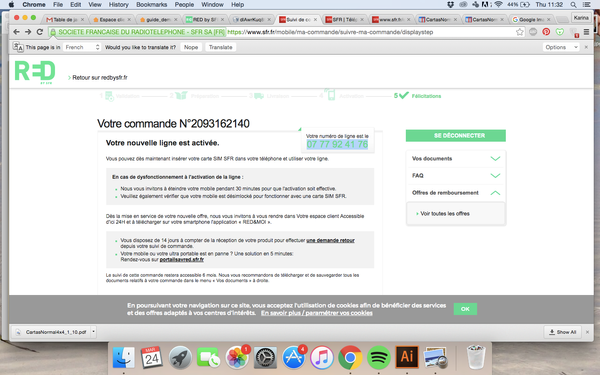Collapse the Offres de remboursement section
Image resolution: width=600 pixels, height=375 pixels.
click(456, 193)
